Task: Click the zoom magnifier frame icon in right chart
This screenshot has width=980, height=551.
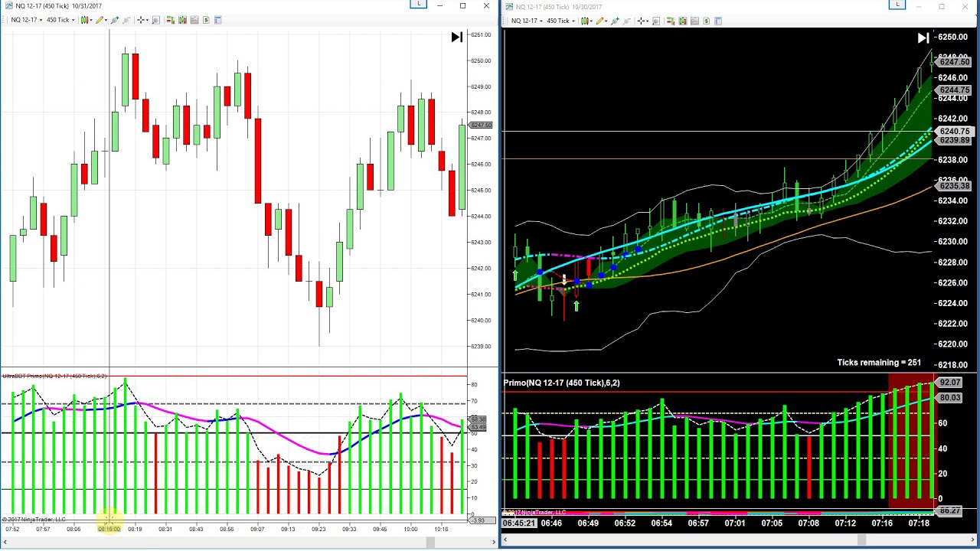Action: pyautogui.click(x=656, y=21)
